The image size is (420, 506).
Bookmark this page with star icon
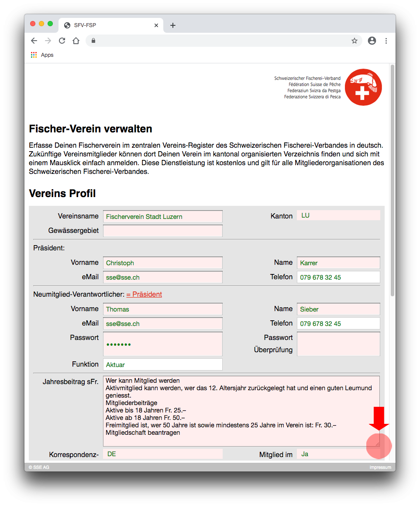(354, 41)
